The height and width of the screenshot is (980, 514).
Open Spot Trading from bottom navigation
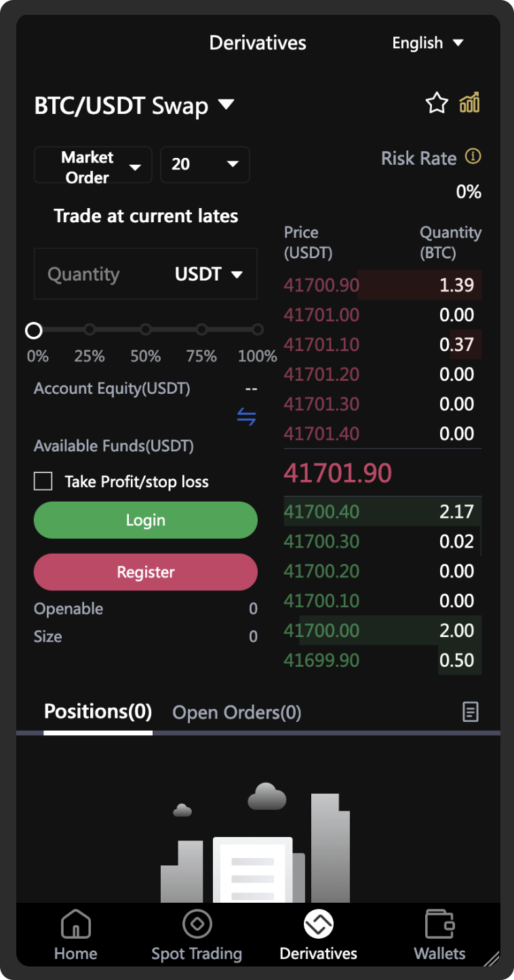point(197,935)
